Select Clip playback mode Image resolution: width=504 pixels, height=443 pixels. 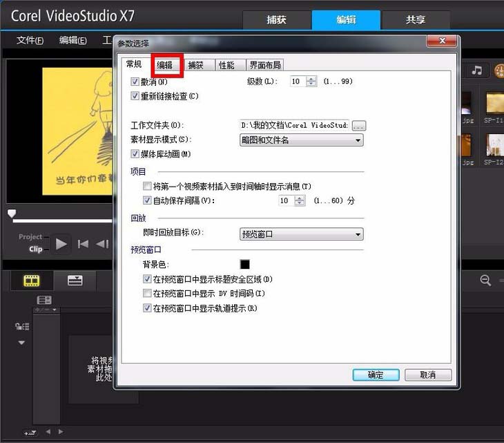click(x=36, y=249)
